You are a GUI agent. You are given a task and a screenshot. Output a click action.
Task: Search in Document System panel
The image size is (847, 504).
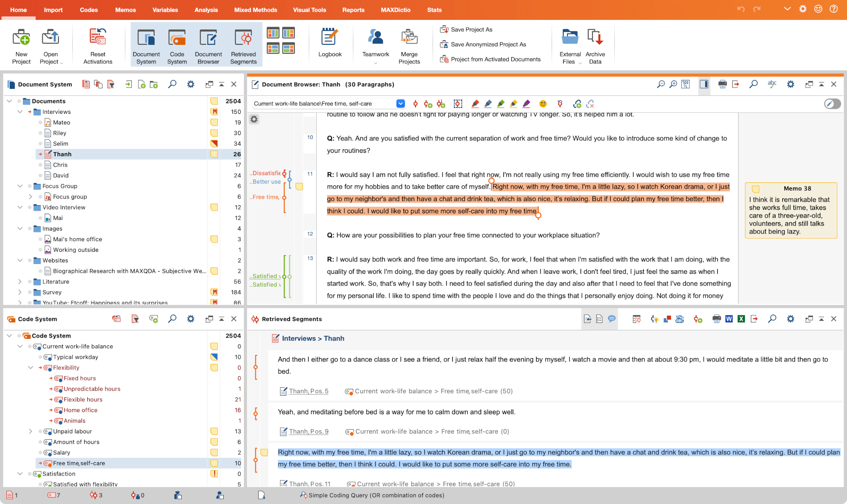172,84
